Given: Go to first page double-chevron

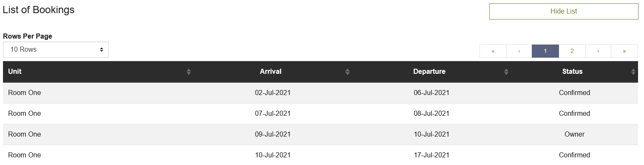Looking at the screenshot, I should tap(493, 51).
